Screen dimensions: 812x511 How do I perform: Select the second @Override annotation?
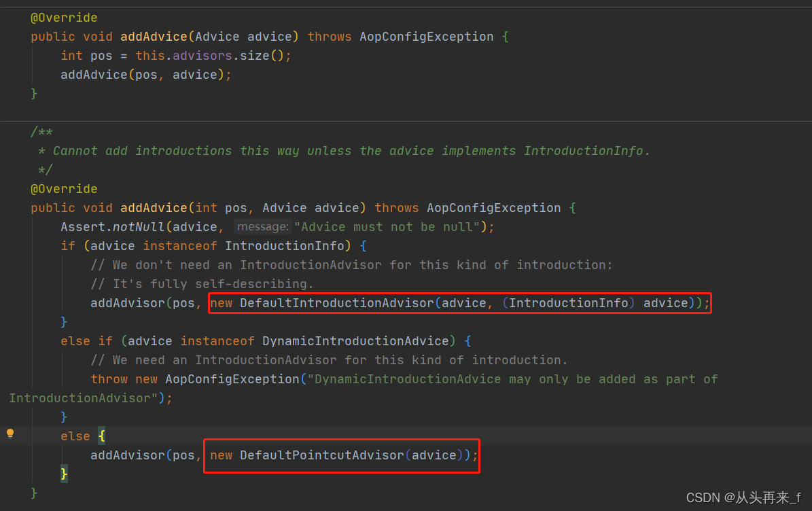64,188
